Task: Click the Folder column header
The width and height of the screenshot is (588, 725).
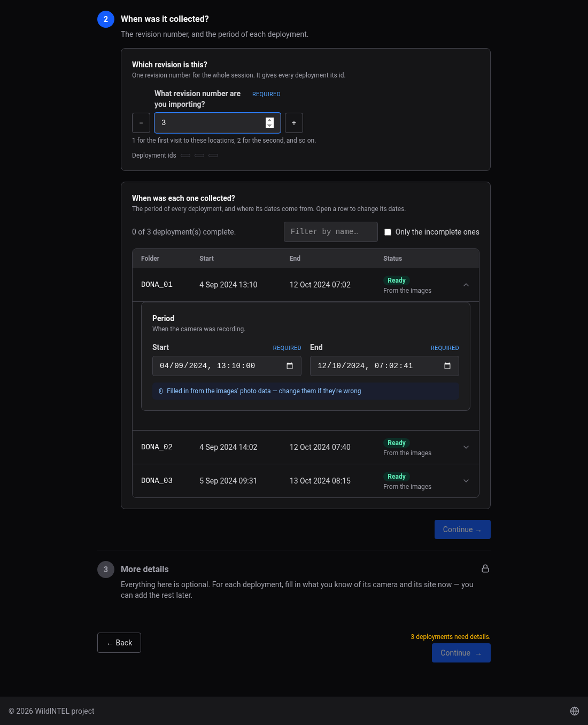Action: tap(150, 259)
